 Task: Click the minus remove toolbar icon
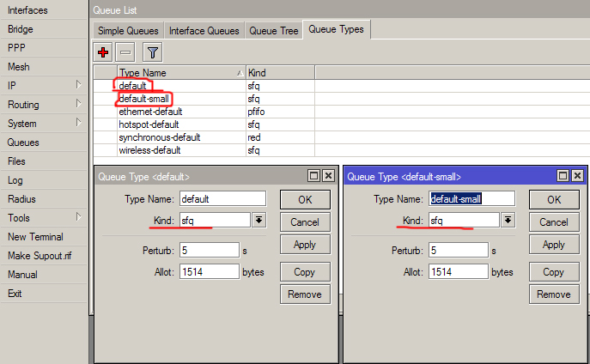(x=125, y=52)
